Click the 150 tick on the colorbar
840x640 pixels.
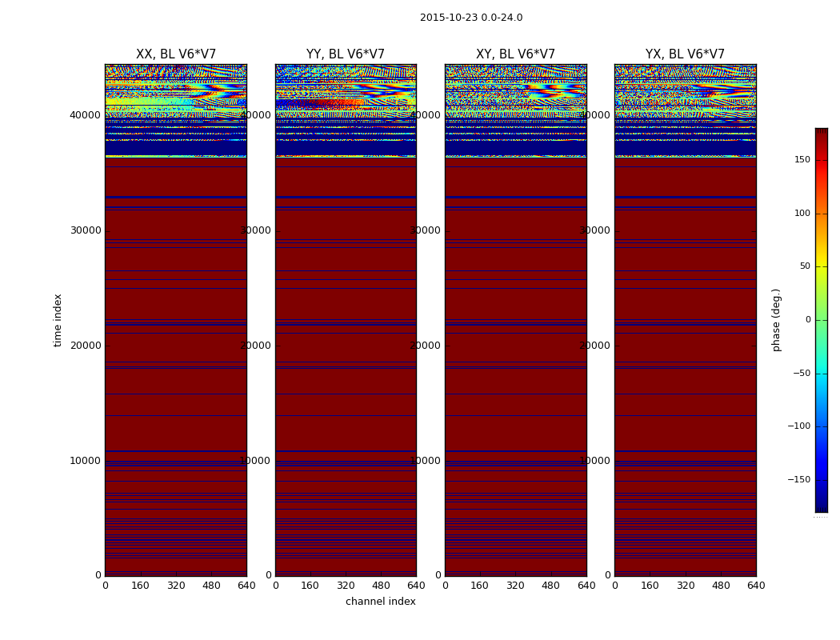801,160
